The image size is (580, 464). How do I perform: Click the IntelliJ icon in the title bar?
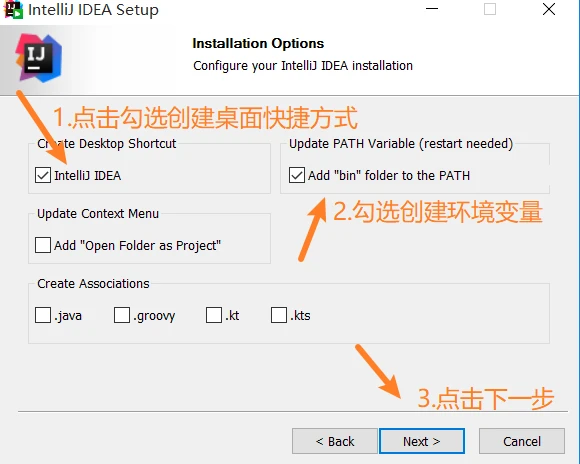click(13, 10)
